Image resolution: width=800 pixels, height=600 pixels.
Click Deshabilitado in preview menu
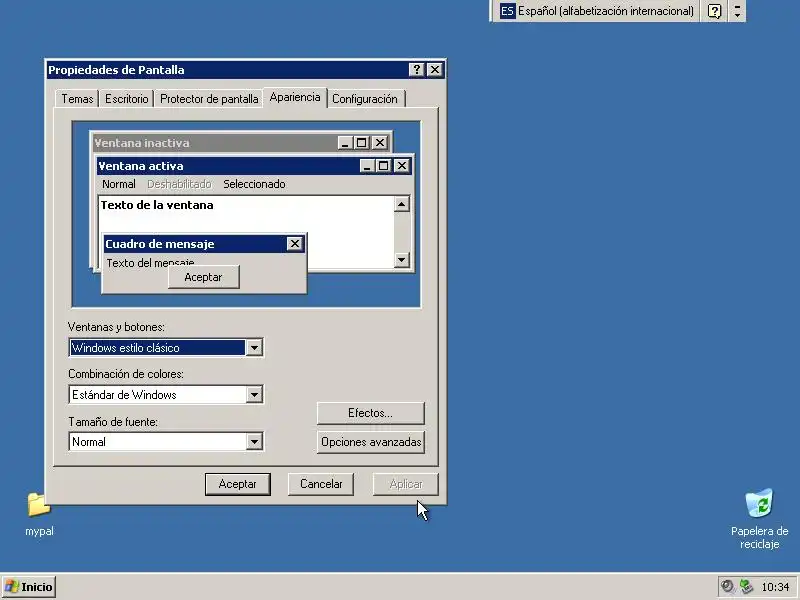pos(179,184)
